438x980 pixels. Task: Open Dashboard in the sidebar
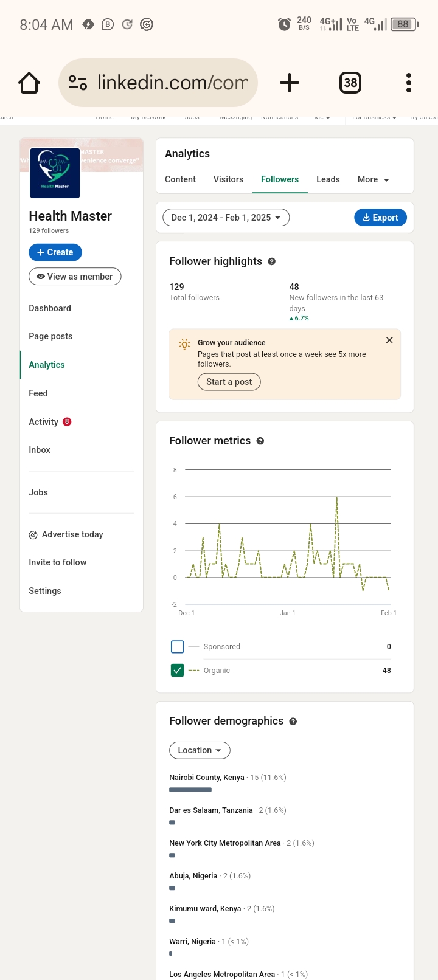point(50,308)
